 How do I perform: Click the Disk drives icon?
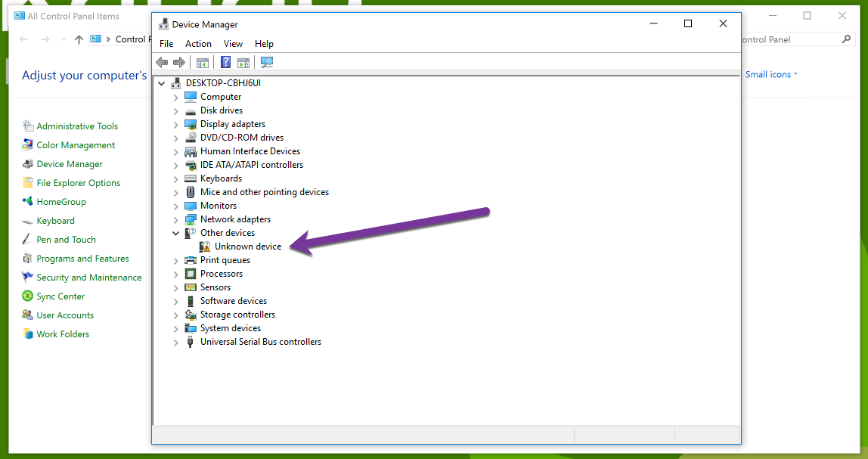click(191, 110)
